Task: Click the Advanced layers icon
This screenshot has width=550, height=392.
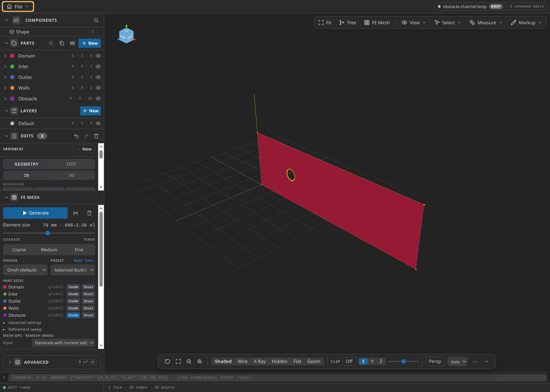Action: (18, 362)
